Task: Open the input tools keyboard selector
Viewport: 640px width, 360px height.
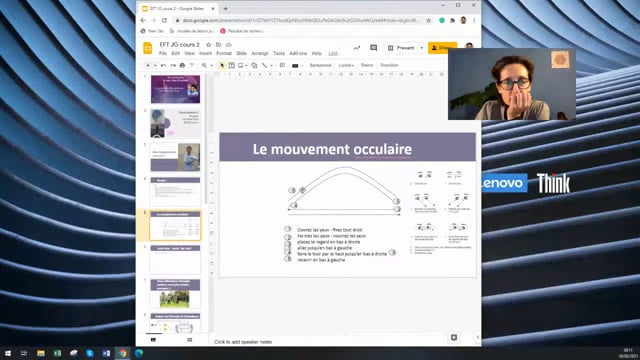Action: pos(296,65)
